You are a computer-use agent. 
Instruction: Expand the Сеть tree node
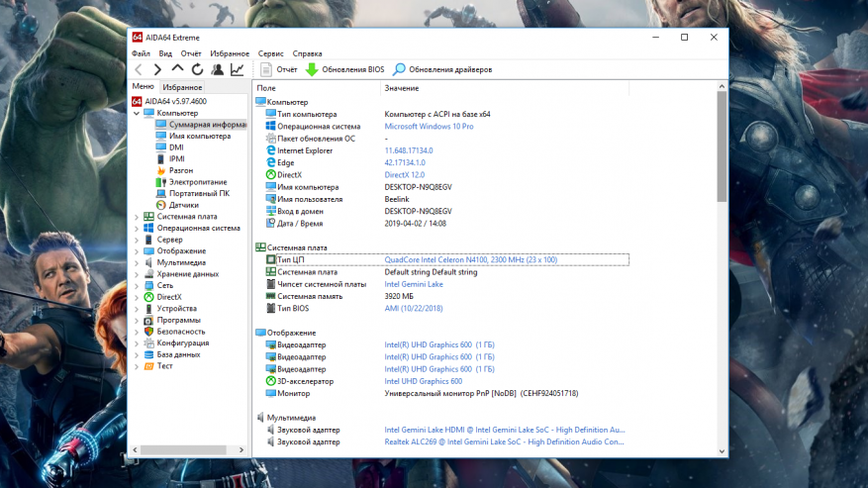coord(137,286)
